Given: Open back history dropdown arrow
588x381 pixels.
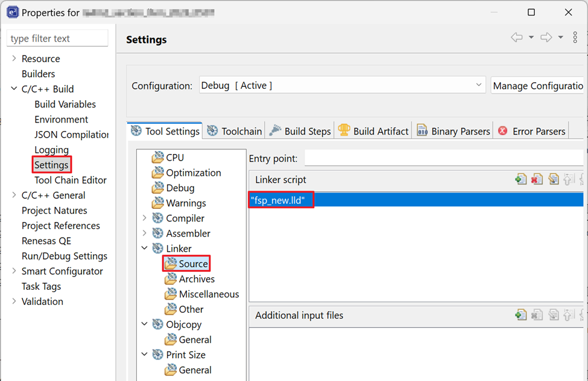Looking at the screenshot, I should pyautogui.click(x=531, y=37).
